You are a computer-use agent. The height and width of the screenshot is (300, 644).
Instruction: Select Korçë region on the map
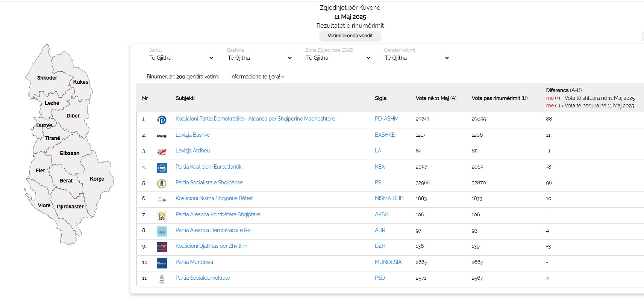[x=97, y=179]
